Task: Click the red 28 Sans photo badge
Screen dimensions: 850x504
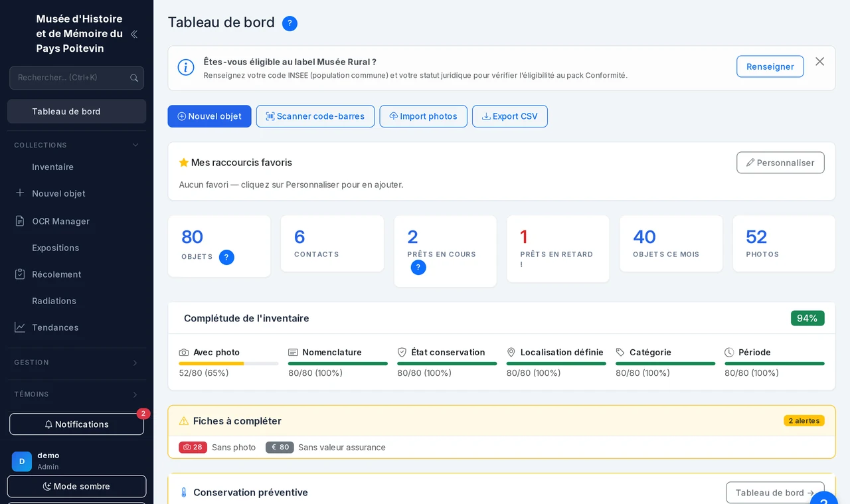Action: (193, 448)
